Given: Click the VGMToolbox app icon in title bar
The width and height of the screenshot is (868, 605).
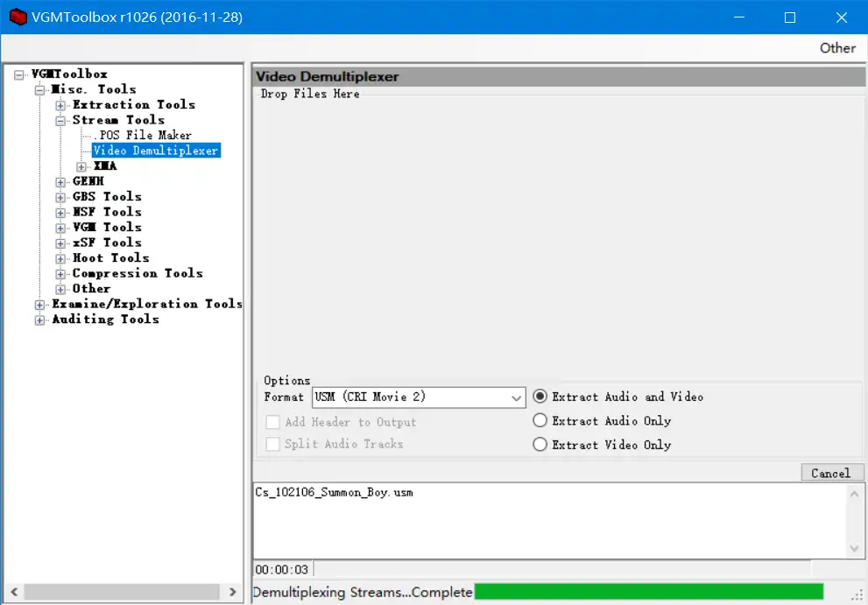Looking at the screenshot, I should pyautogui.click(x=18, y=18).
